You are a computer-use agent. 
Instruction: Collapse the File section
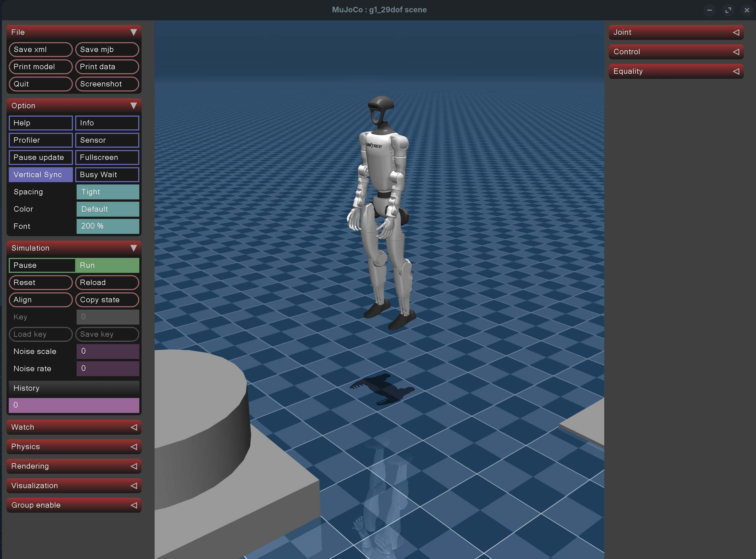pos(74,32)
